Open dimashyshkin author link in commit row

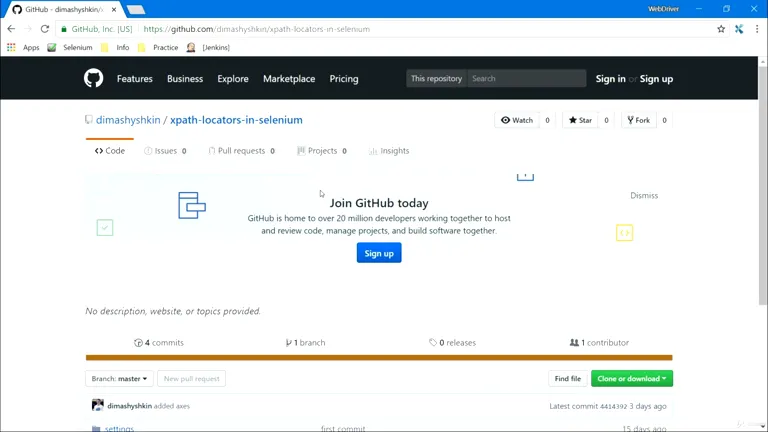129,406
